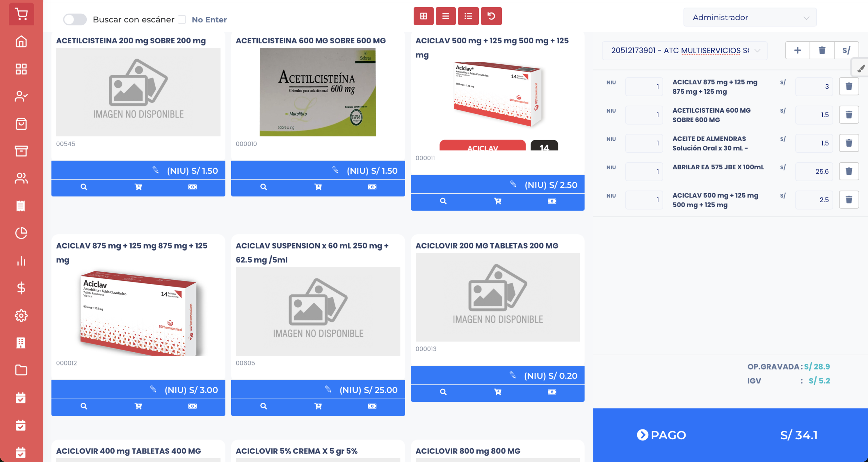Open the dollar sign finance menu

pyautogui.click(x=21, y=288)
